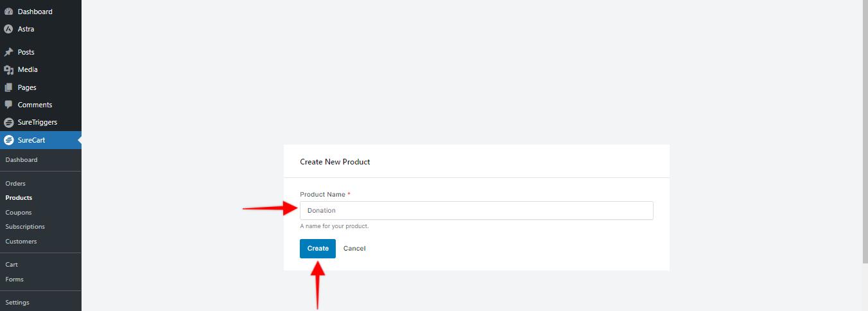This screenshot has height=311, width=868.
Task: Click the Dashboard gauge icon
Action: [x=8, y=12]
